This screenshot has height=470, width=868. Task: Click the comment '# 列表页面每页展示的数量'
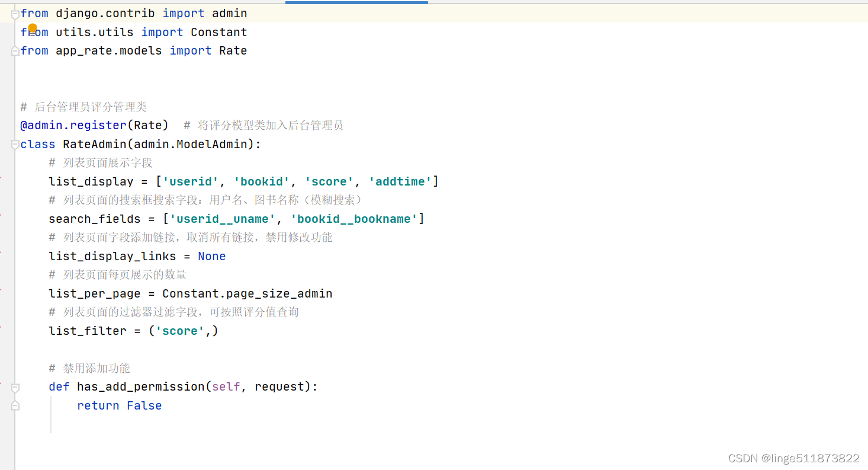tap(118, 274)
